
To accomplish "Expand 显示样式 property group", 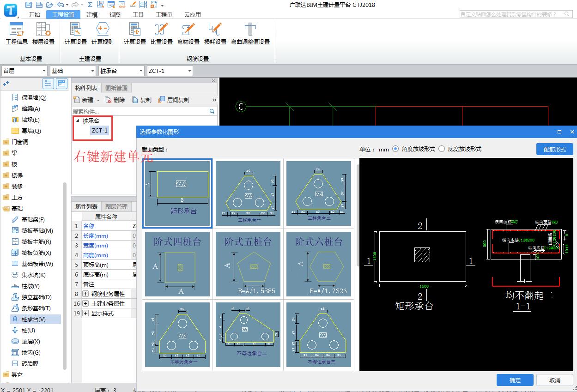I will click(x=85, y=313).
